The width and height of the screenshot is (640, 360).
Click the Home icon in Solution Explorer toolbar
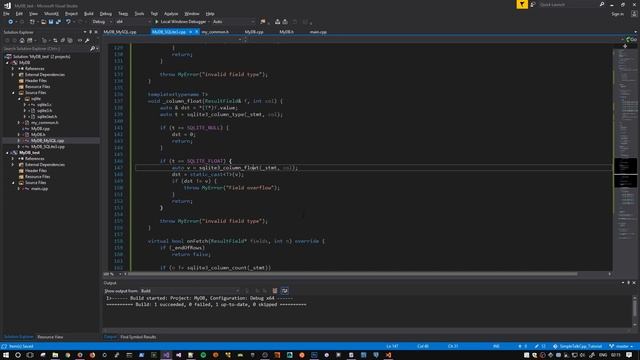pyautogui.click(x=22, y=40)
